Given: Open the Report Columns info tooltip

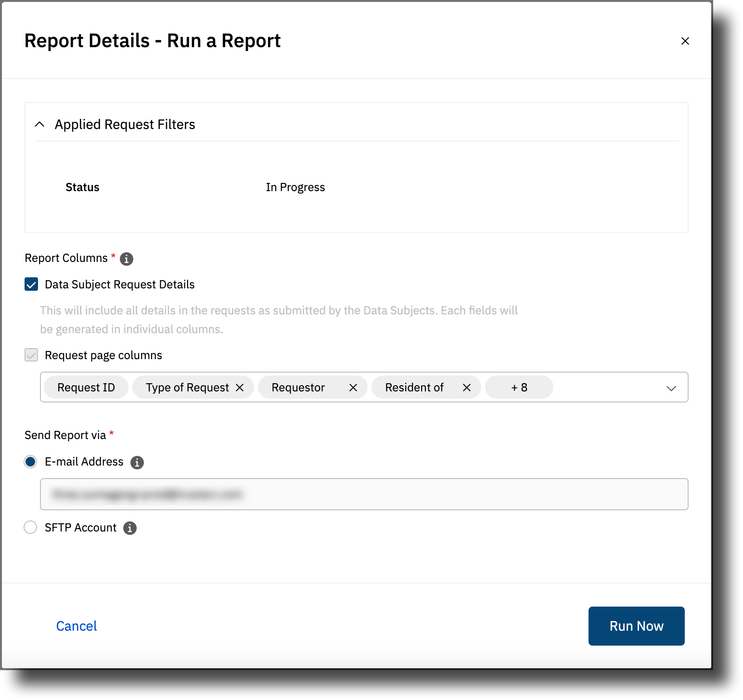Looking at the screenshot, I should [127, 259].
